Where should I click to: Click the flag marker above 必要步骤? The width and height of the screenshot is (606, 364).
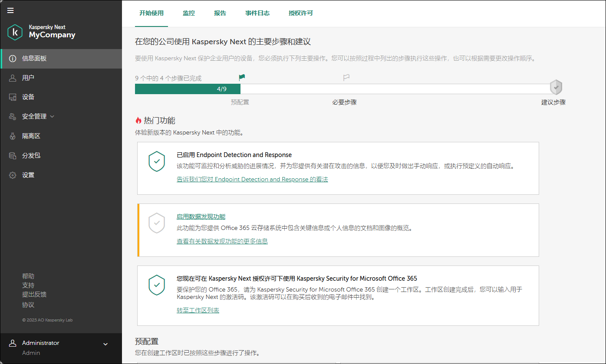(x=346, y=77)
